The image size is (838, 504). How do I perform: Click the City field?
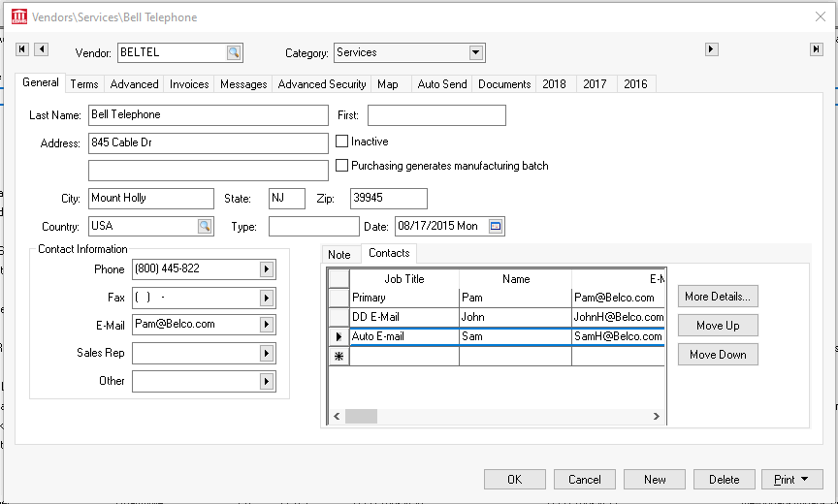[x=151, y=199]
